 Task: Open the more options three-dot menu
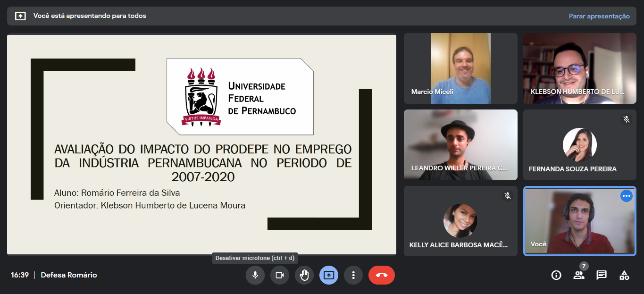point(353,275)
